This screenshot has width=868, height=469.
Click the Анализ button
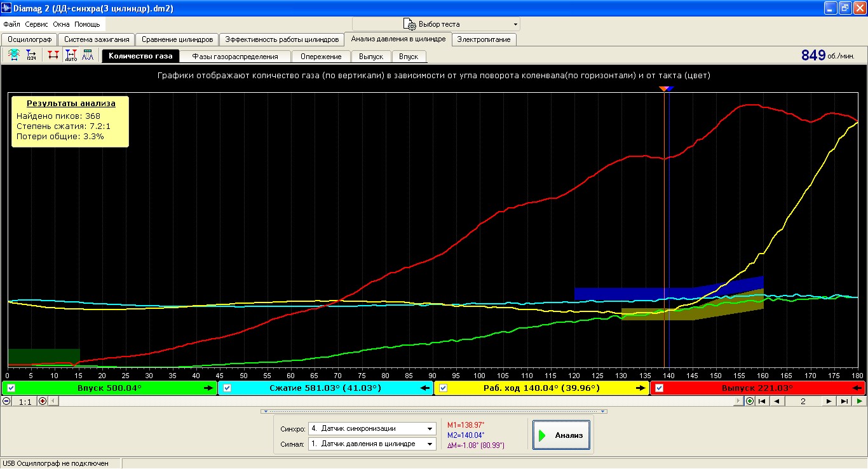coord(561,435)
